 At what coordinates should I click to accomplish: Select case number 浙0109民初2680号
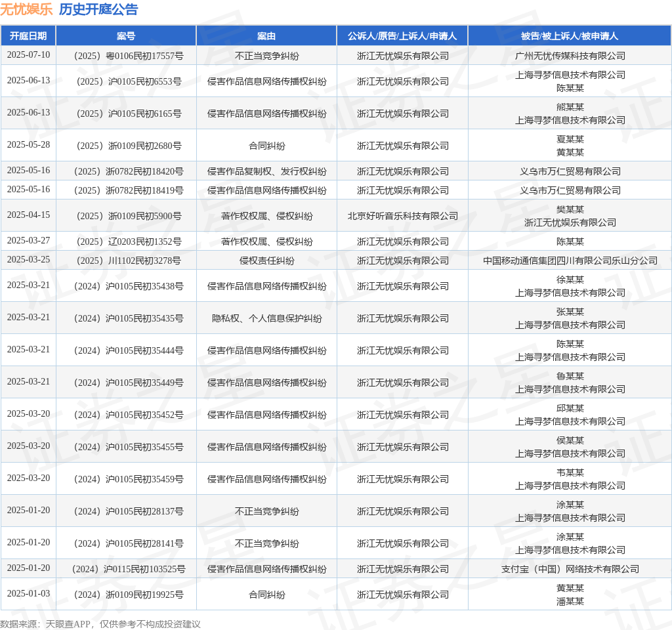[129, 146]
